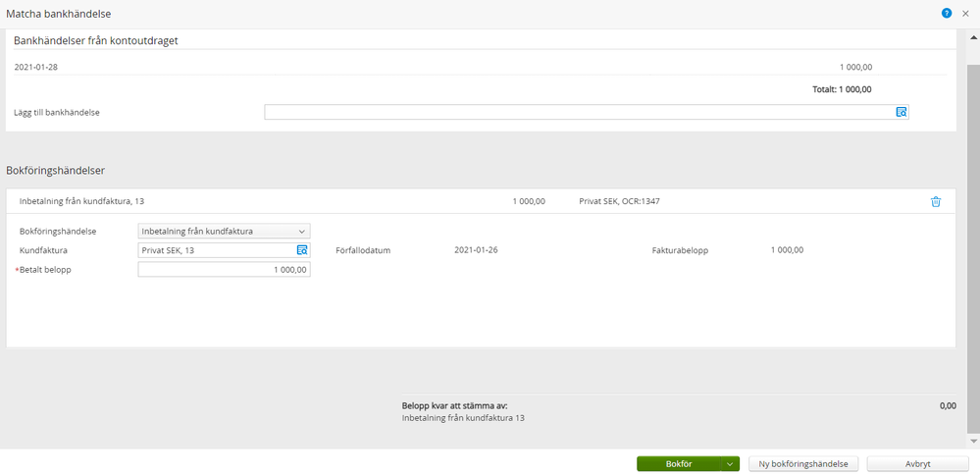Click into the Kundfaktura text field
This screenshot has height=476, width=980.
[x=216, y=250]
